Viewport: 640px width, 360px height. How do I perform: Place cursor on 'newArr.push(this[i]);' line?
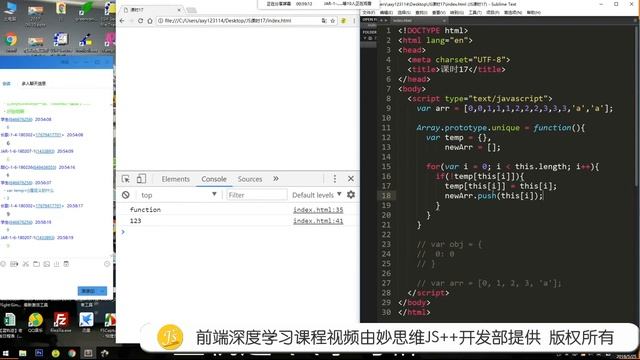pos(494,196)
